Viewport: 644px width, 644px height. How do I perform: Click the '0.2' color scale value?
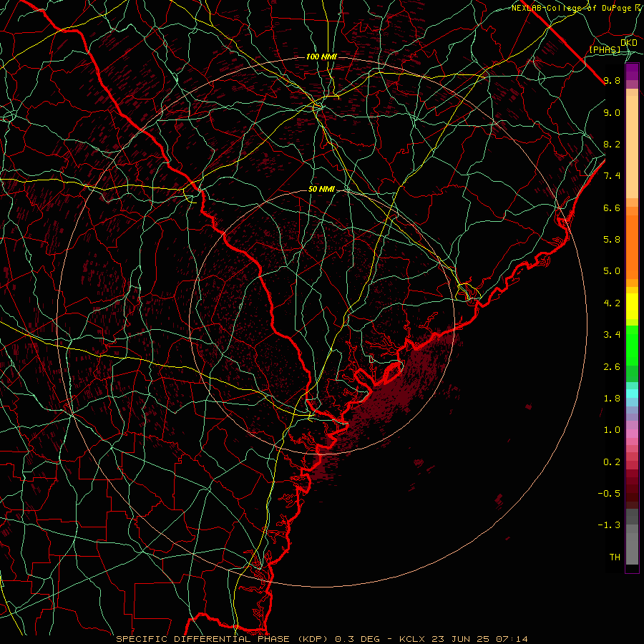pos(612,462)
